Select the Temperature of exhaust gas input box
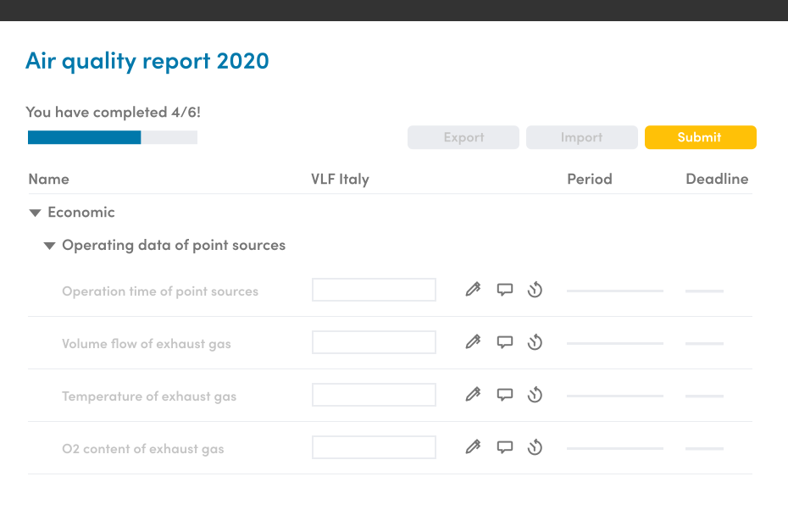The height and width of the screenshot is (532, 788). tap(374, 395)
